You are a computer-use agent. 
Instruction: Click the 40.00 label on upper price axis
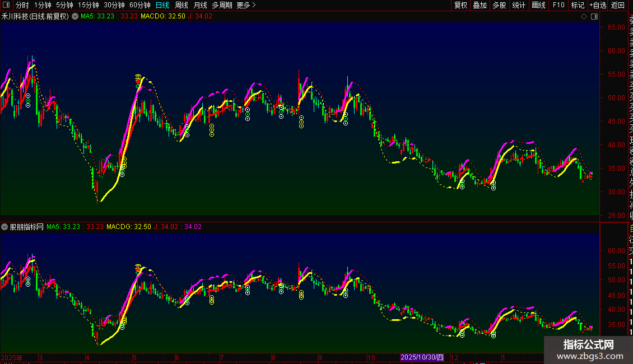click(616, 144)
